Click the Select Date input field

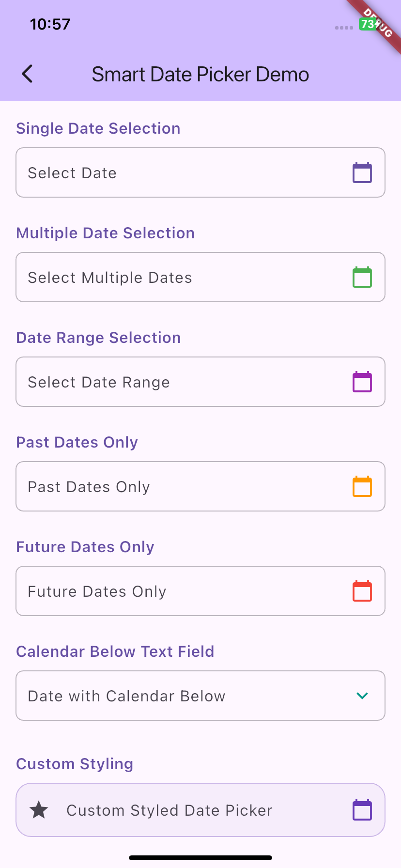click(x=200, y=172)
